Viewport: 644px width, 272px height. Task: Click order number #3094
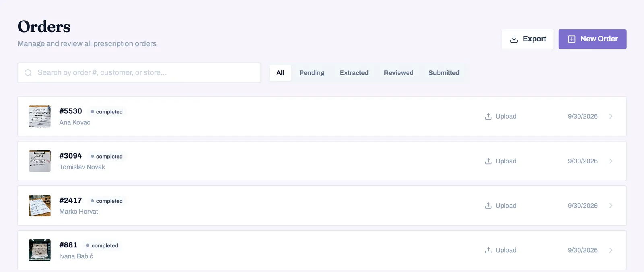point(70,156)
